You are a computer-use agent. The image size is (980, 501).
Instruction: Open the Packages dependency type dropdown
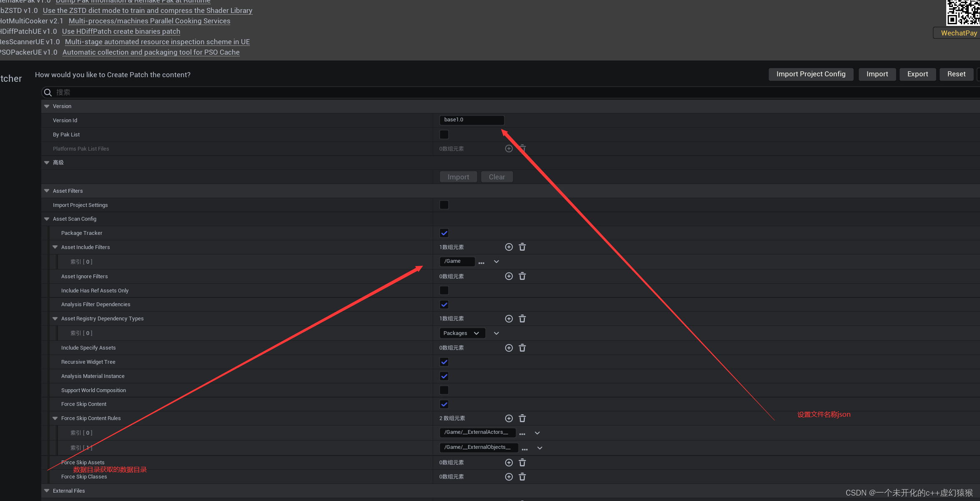pyautogui.click(x=462, y=333)
